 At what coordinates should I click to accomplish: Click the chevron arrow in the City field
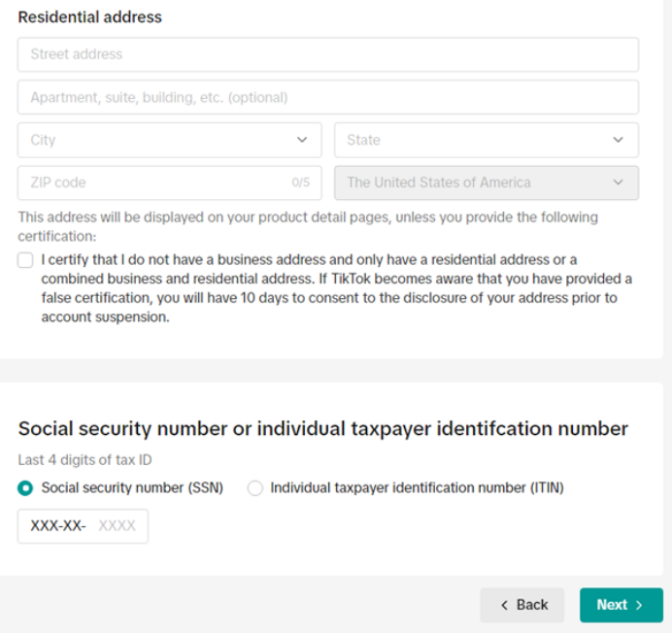[x=302, y=140]
